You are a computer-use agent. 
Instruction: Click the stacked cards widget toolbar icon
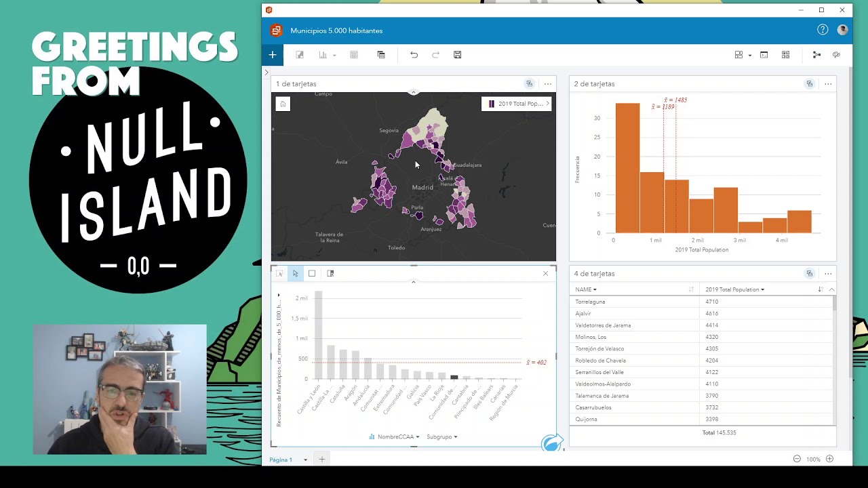pyautogui.click(x=381, y=55)
